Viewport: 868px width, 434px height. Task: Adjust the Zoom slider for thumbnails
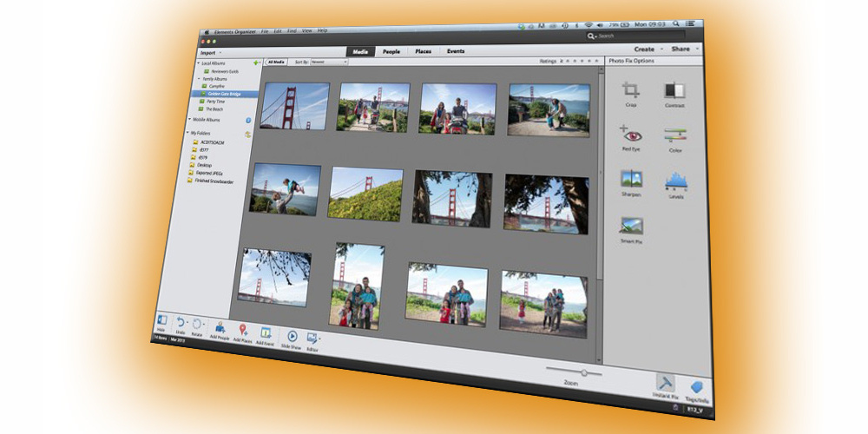pos(584,372)
